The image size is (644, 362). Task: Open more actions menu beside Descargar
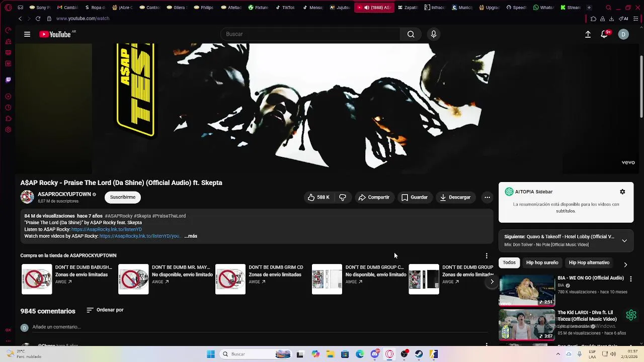point(487,198)
